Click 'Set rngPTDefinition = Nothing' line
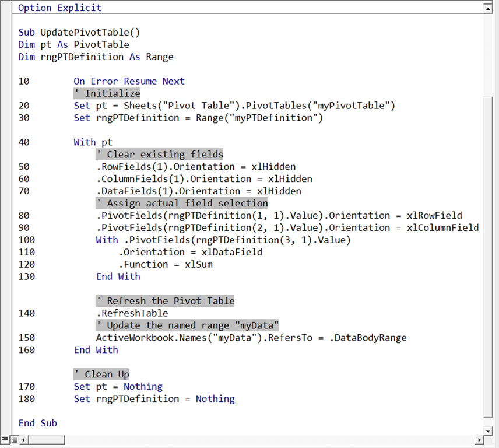 pyautogui.click(x=154, y=398)
